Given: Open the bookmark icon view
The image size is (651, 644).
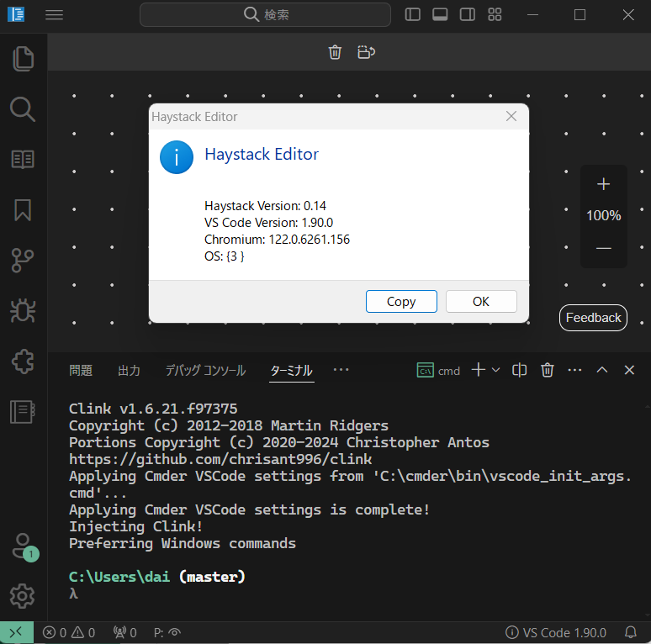Looking at the screenshot, I should pyautogui.click(x=23, y=210).
